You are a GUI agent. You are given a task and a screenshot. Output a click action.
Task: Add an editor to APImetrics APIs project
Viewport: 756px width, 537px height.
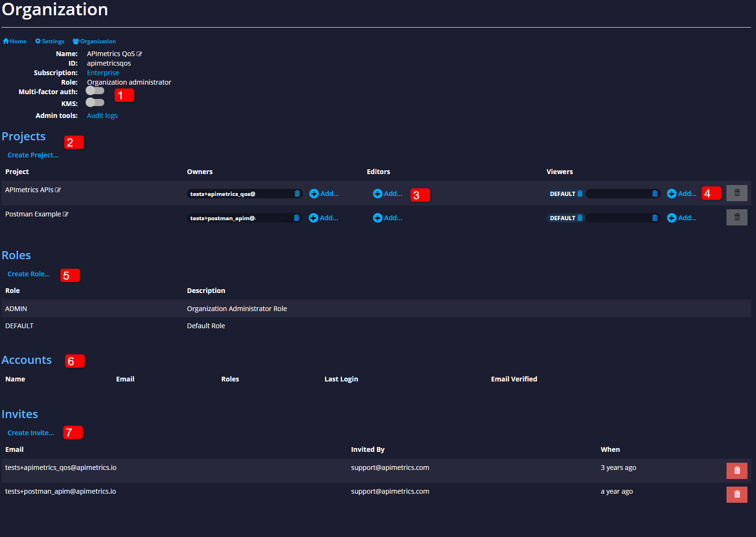pyautogui.click(x=388, y=194)
